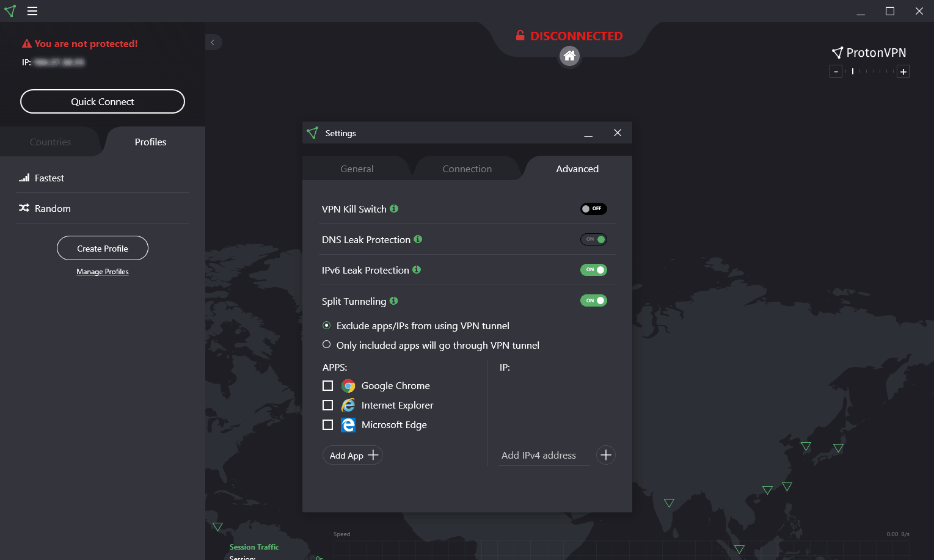Zoom out the map with minus button
The width and height of the screenshot is (934, 560).
[836, 71]
